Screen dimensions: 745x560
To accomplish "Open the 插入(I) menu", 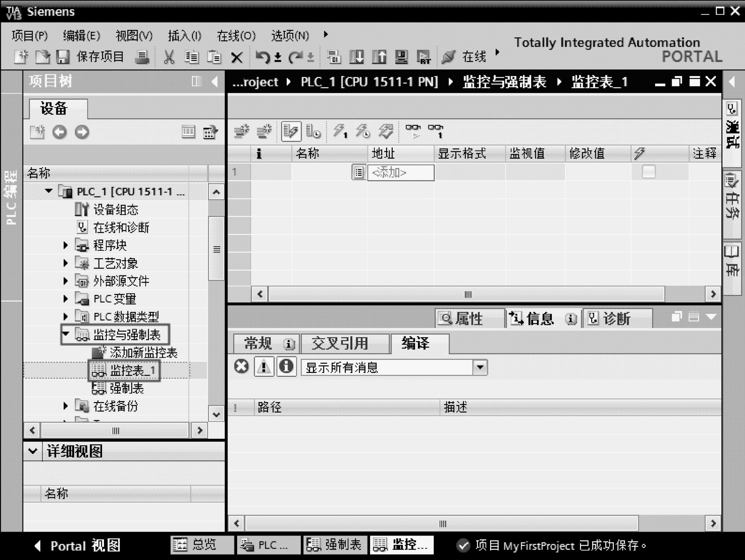I will (x=185, y=36).
